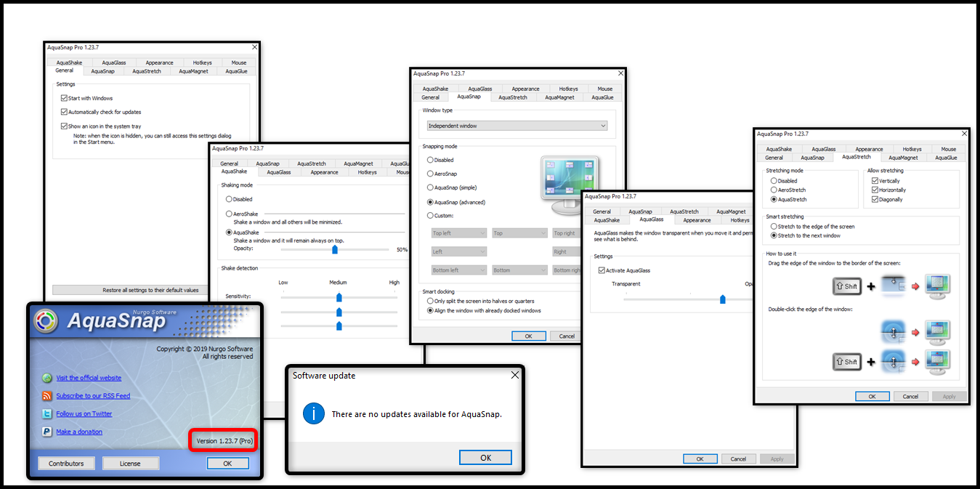Open Visit the official website link

(x=89, y=378)
